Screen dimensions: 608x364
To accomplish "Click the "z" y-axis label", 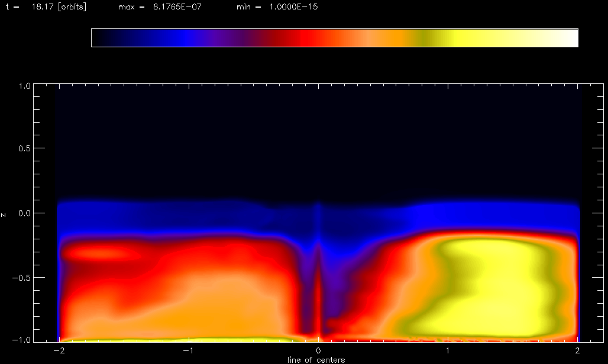I will coord(5,213).
